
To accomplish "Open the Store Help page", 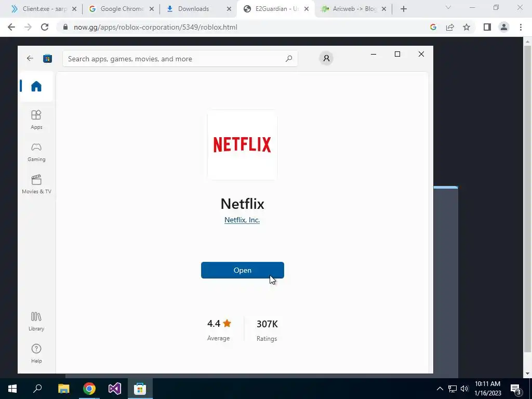I will 36,353.
